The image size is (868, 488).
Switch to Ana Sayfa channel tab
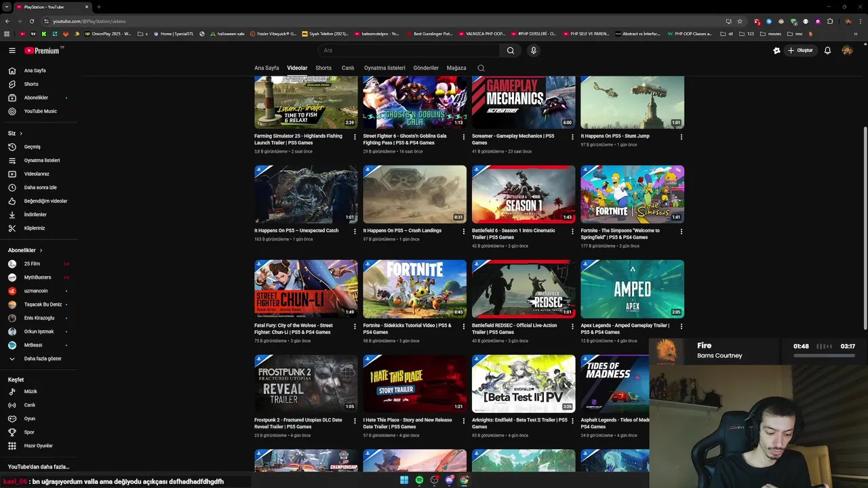pyautogui.click(x=267, y=68)
